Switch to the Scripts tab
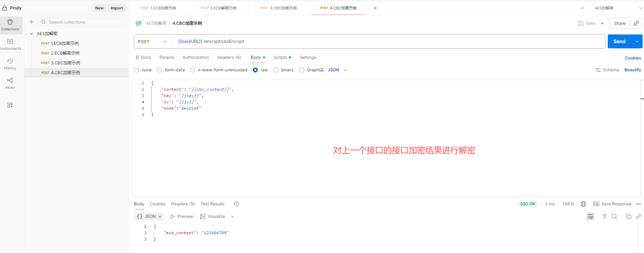This screenshot has width=644, height=253. click(x=282, y=57)
